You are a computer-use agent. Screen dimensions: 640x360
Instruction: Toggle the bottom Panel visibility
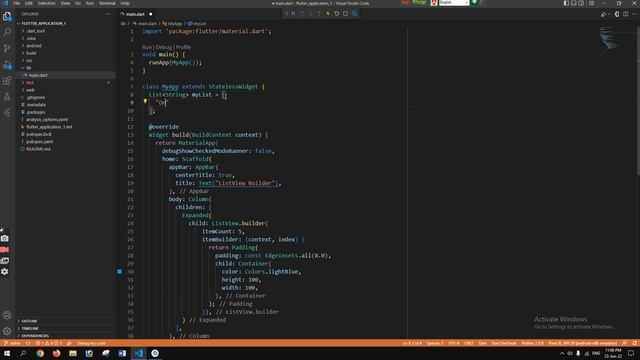click(x=574, y=3)
